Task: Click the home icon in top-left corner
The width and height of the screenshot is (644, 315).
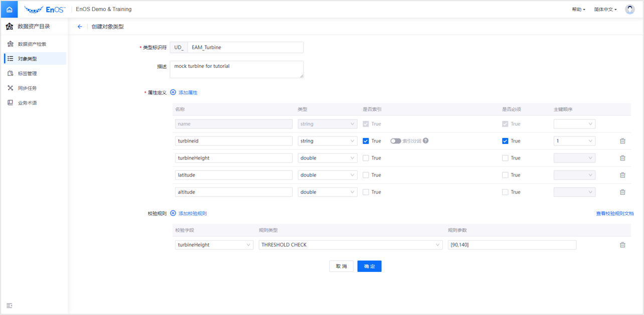Action: click(x=9, y=10)
